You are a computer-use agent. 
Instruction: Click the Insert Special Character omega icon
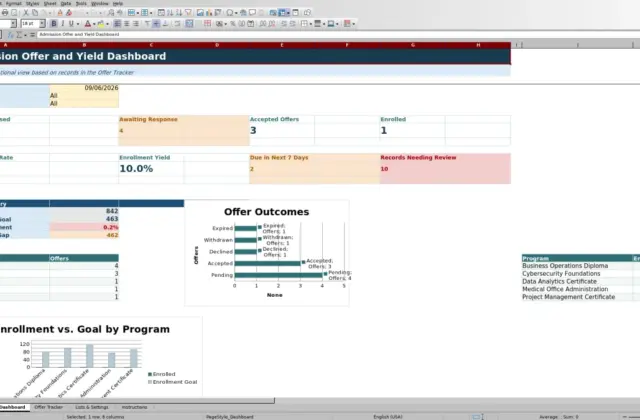click(229, 13)
